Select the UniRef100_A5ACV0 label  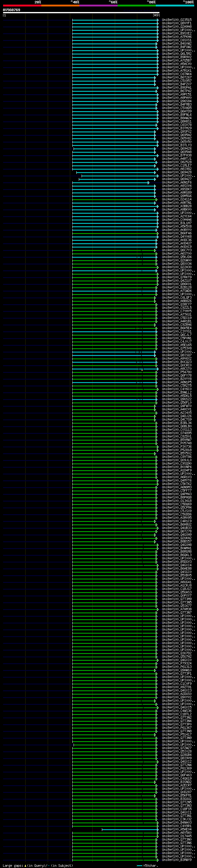point(176,64)
